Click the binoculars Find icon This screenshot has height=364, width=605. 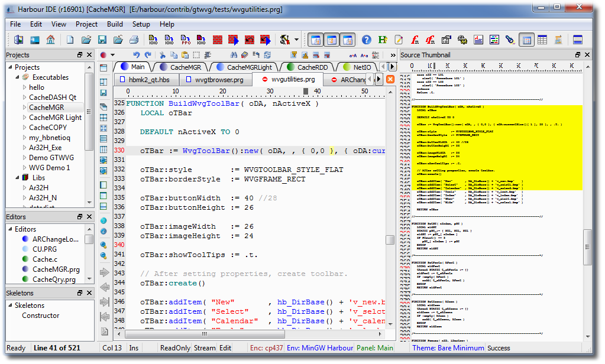click(x=232, y=55)
